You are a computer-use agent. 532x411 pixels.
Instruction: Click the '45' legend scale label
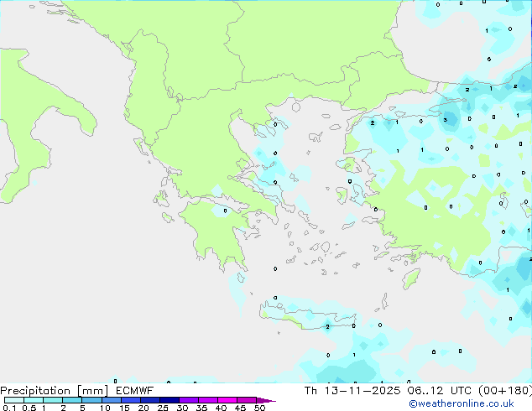click(240, 408)
